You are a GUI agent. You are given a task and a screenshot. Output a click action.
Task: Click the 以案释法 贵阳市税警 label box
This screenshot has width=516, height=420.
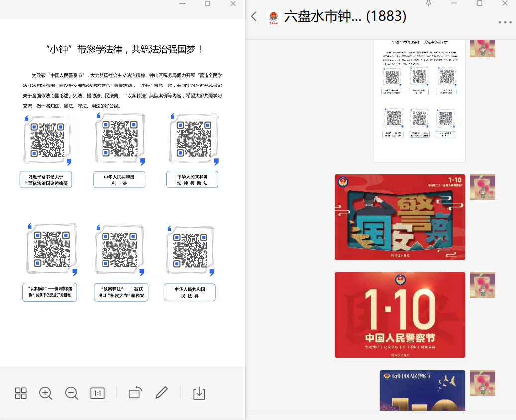[50, 292]
